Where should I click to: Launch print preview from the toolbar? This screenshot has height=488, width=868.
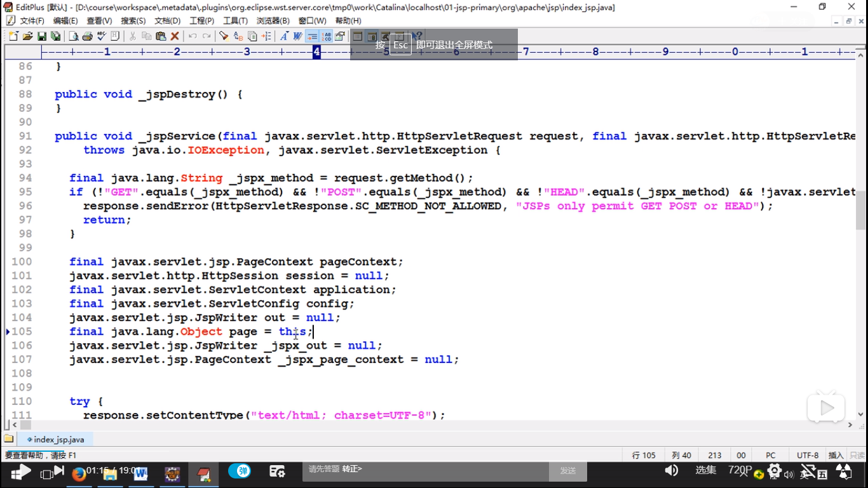click(x=74, y=36)
